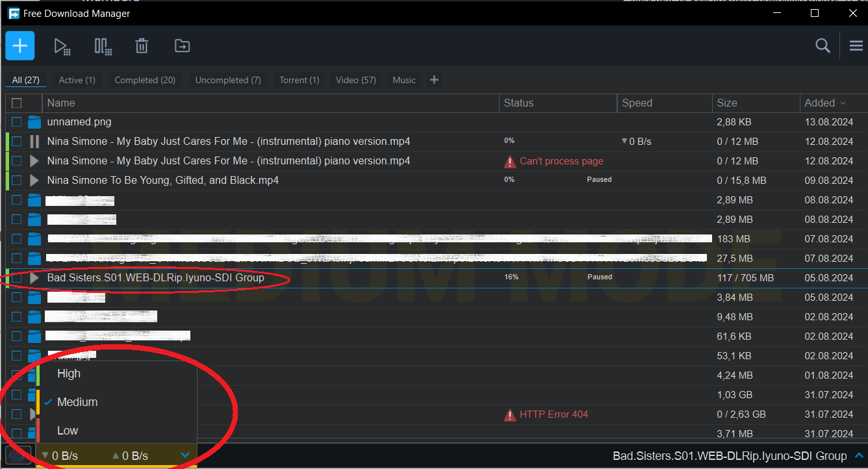This screenshot has width=868, height=469.
Task: Open the hamburger main menu
Action: (x=856, y=45)
